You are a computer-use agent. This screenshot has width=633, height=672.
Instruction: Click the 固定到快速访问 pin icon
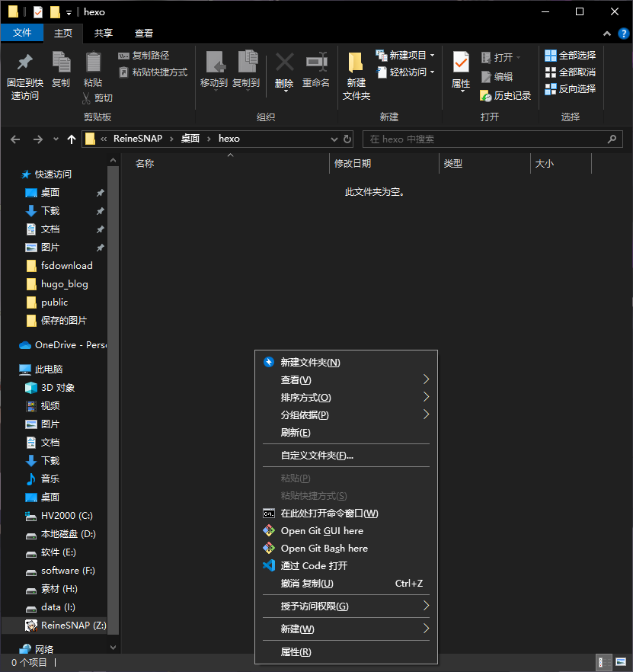(24, 72)
